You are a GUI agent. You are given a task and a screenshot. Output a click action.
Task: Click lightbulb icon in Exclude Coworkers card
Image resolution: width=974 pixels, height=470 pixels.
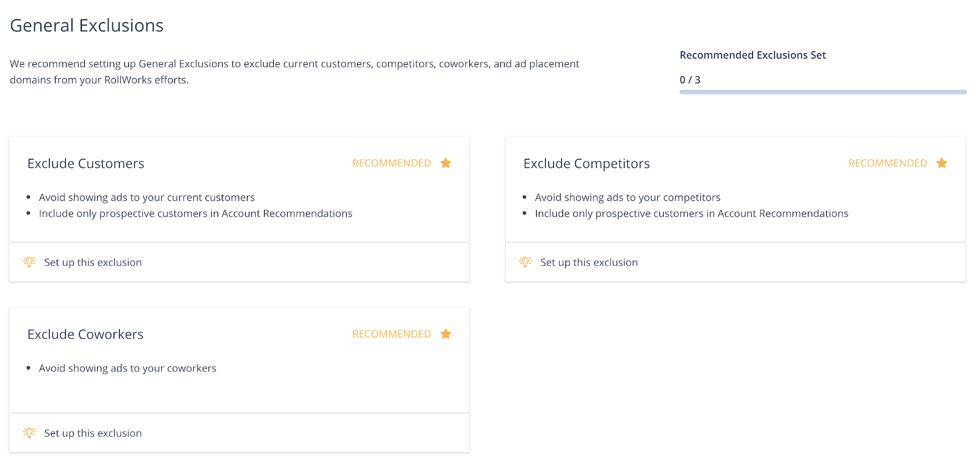pyautogui.click(x=29, y=433)
